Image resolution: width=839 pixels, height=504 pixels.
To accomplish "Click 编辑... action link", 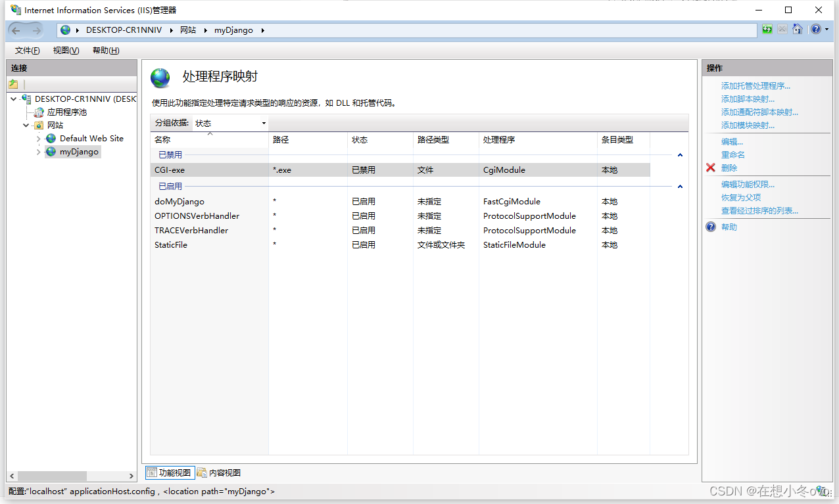I will click(732, 142).
